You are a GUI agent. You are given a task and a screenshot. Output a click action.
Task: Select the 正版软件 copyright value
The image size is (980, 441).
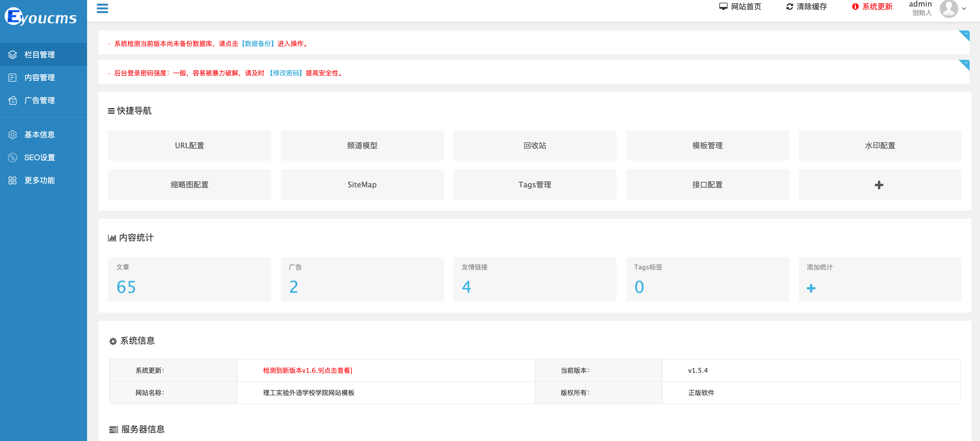click(x=701, y=393)
